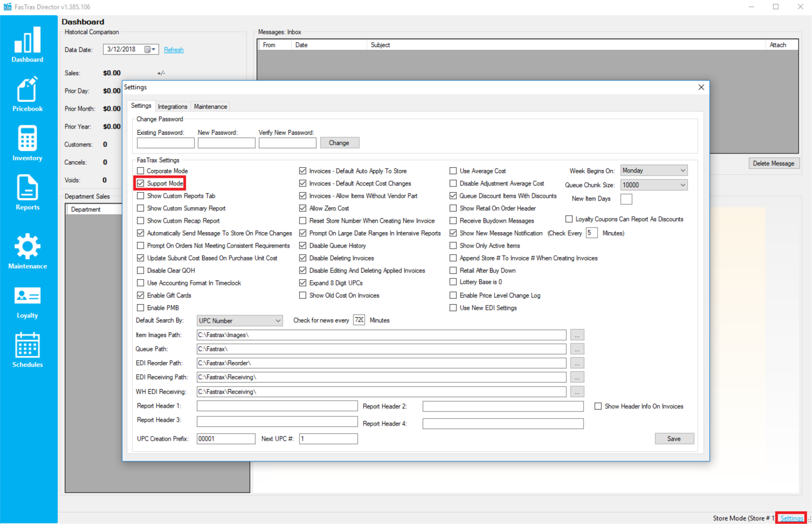Switch to the Settings tab
Screen dimensions: 812x524
(x=141, y=106)
